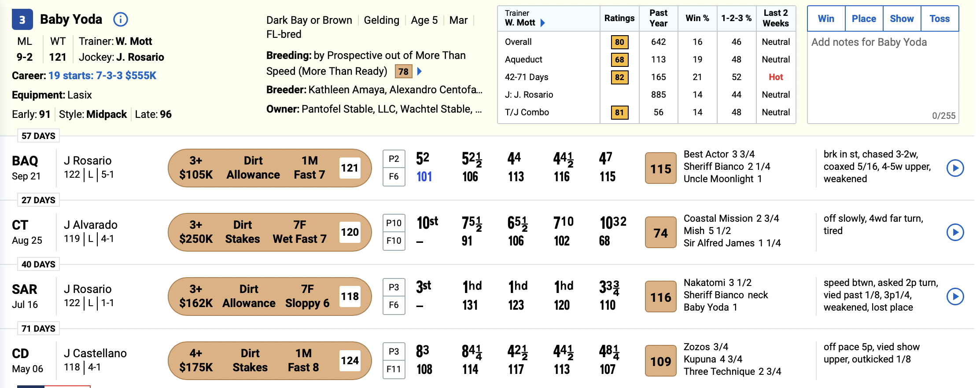Select the Win tab
Viewport: 980px width, 388px height.
[826, 19]
